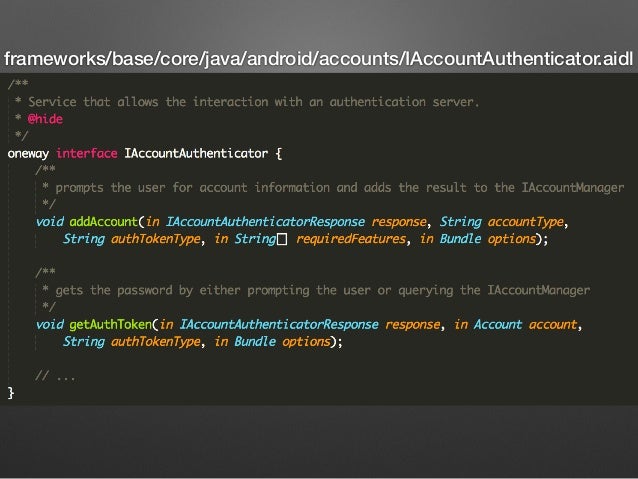Click the 'String' type before accountType
Image resolution: width=638 pixels, height=479 pixels.
coord(461,222)
